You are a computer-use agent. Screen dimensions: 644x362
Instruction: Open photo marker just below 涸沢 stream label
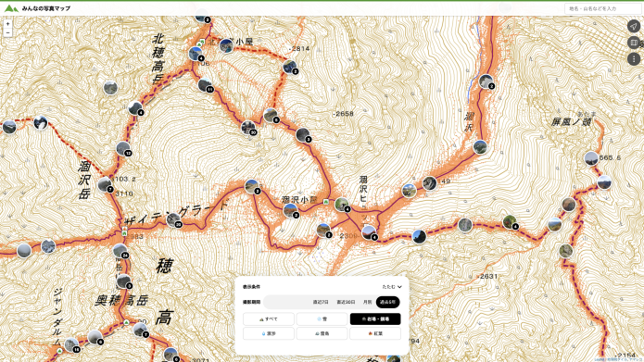(x=480, y=147)
